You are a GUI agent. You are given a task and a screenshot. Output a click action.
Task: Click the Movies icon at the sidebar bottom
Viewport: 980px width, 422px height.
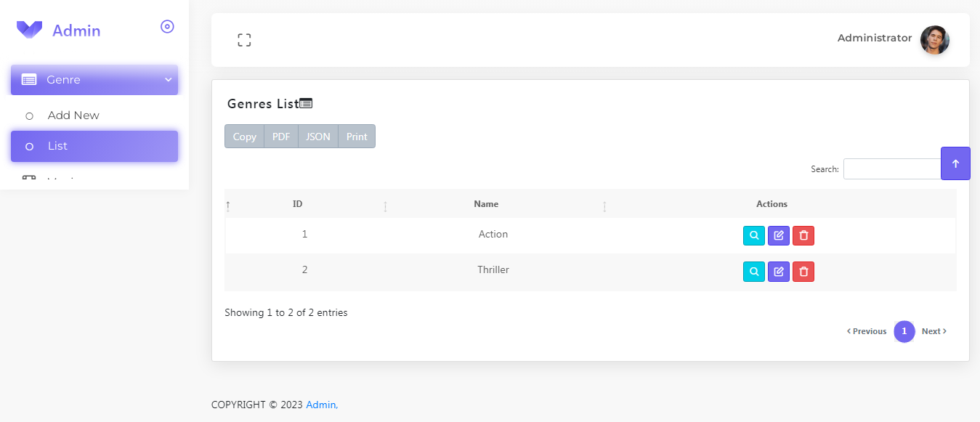click(x=28, y=179)
